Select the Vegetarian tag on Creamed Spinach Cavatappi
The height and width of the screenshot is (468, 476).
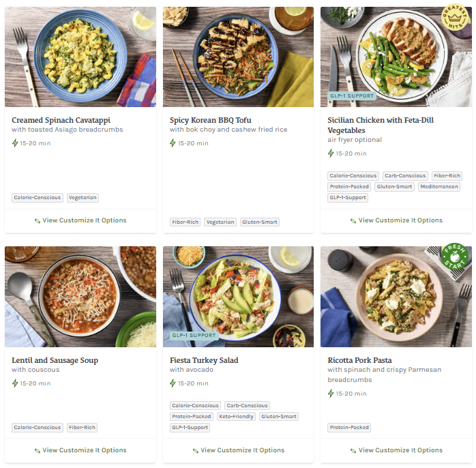(83, 198)
